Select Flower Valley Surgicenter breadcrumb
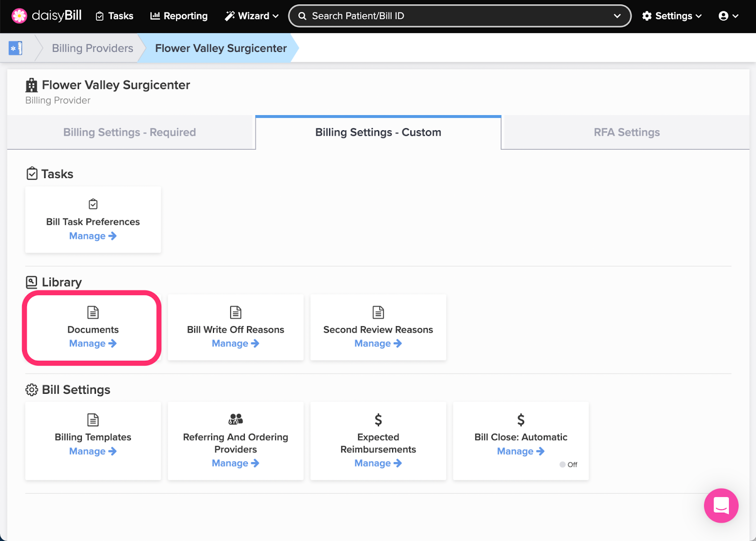 (221, 48)
